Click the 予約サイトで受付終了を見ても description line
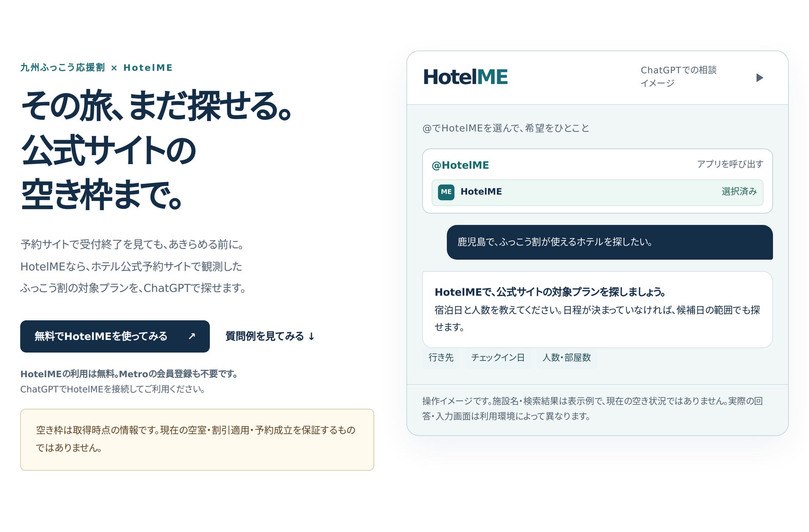The image size is (809, 532). (132, 244)
